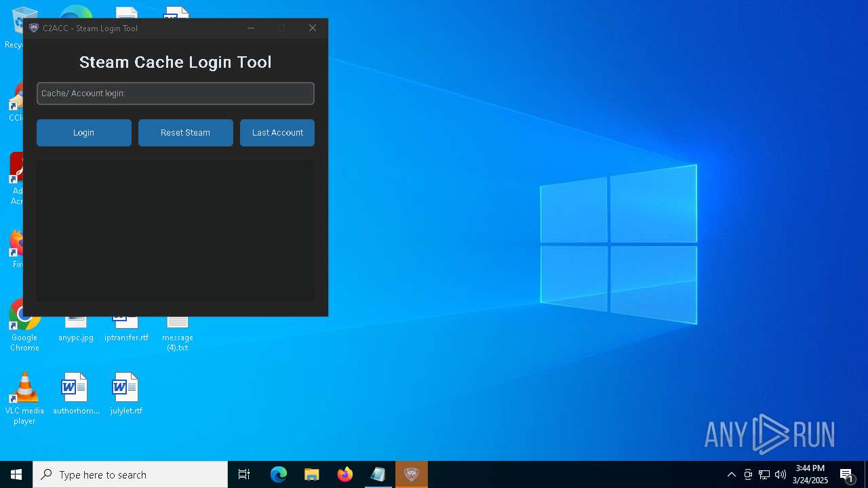Click the dark output log area
The width and height of the screenshot is (868, 488).
(176, 231)
